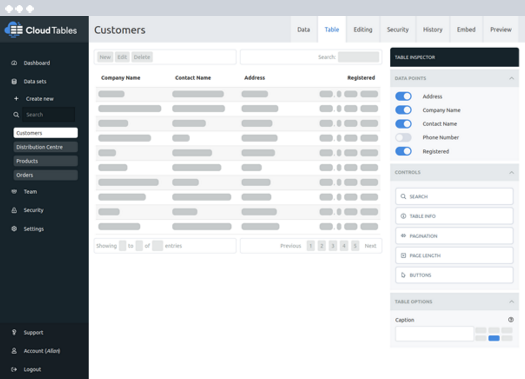This screenshot has height=379, width=525.
Task: Go to page 2
Action: click(321, 246)
